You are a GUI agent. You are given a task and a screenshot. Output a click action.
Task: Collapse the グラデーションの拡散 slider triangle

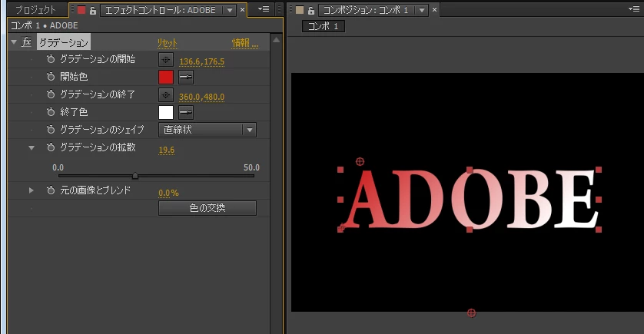(32, 147)
